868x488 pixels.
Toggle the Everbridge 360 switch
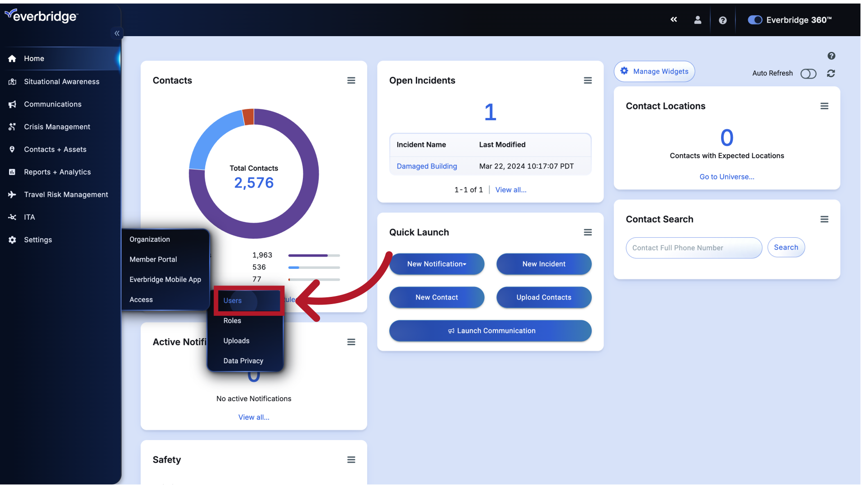tap(755, 20)
